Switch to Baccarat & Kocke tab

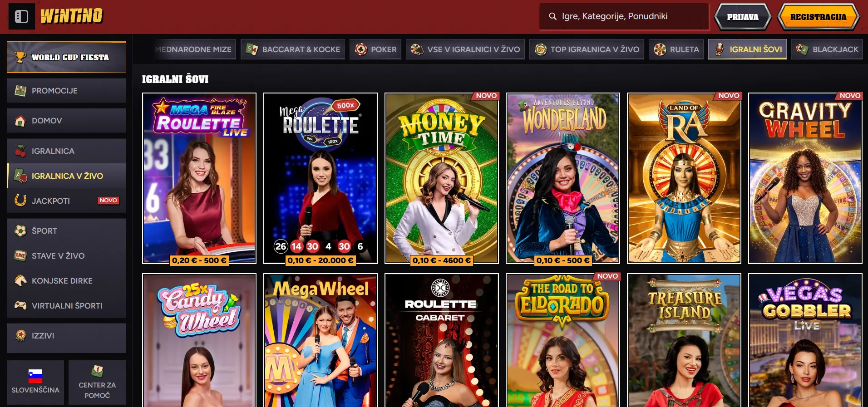tap(293, 49)
